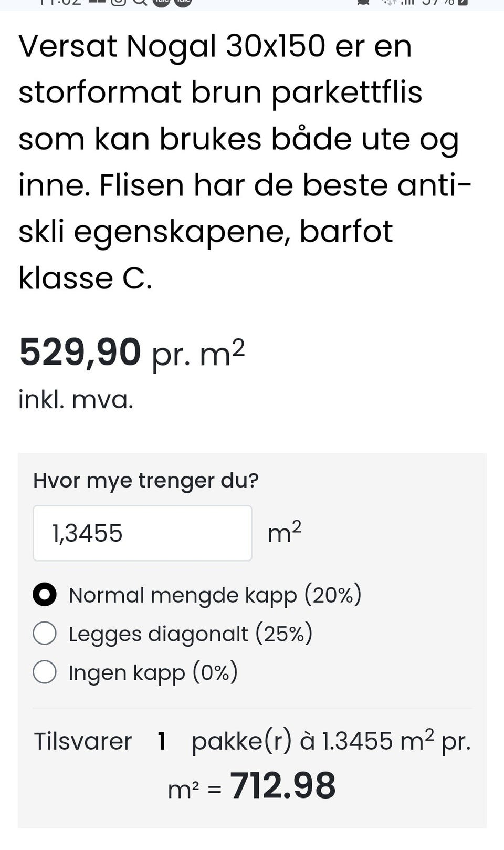Tap the second round talc notification icon

182,2
